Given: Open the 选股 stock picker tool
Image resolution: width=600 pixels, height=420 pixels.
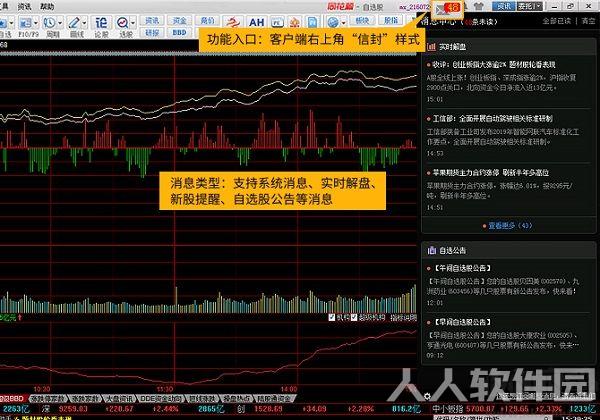Looking at the screenshot, I should (122, 23).
